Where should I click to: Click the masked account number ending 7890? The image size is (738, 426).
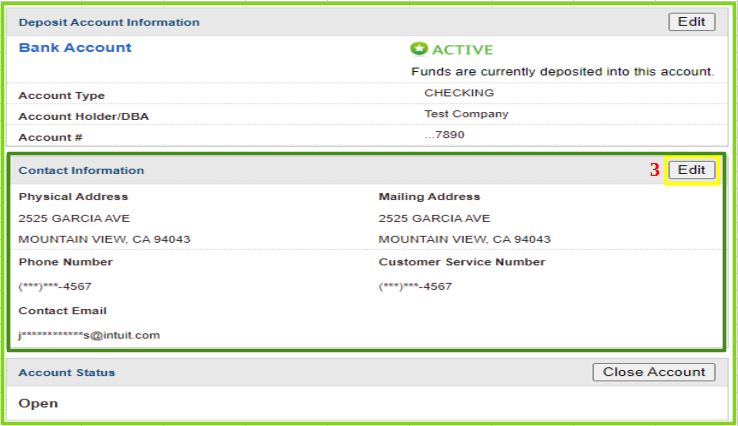(444, 135)
